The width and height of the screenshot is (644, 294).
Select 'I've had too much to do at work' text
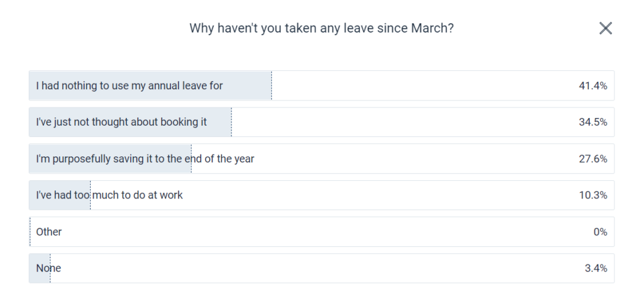(109, 195)
